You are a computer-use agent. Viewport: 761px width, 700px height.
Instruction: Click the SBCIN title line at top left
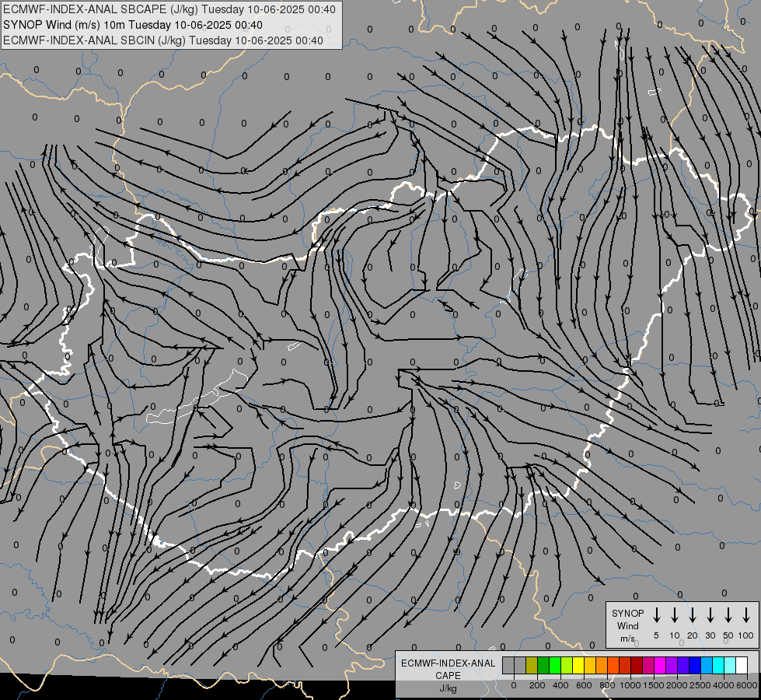coord(163,40)
